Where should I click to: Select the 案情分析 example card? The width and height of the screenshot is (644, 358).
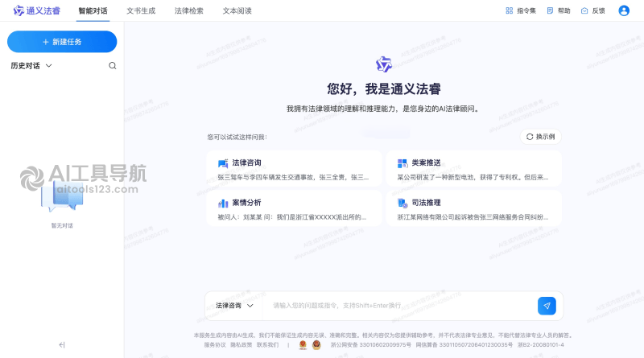(294, 208)
